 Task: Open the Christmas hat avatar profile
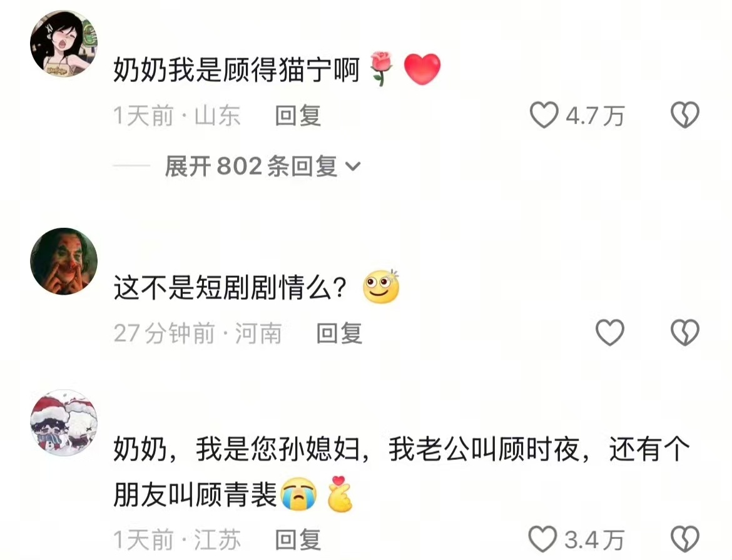pyautogui.click(x=64, y=423)
